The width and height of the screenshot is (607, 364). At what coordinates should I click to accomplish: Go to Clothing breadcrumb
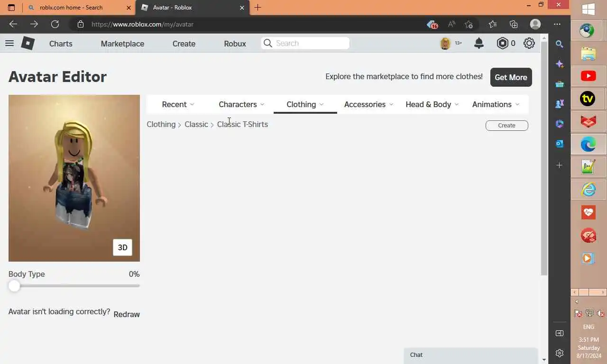click(x=161, y=124)
